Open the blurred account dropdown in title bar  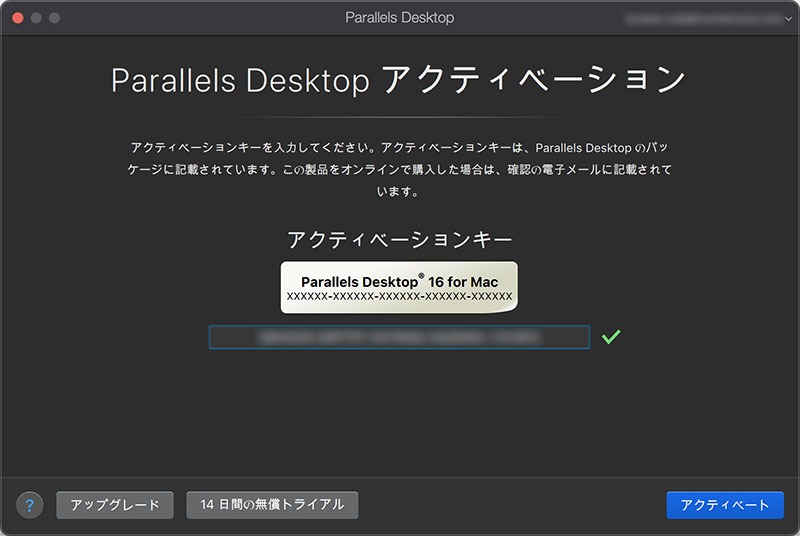point(709,19)
